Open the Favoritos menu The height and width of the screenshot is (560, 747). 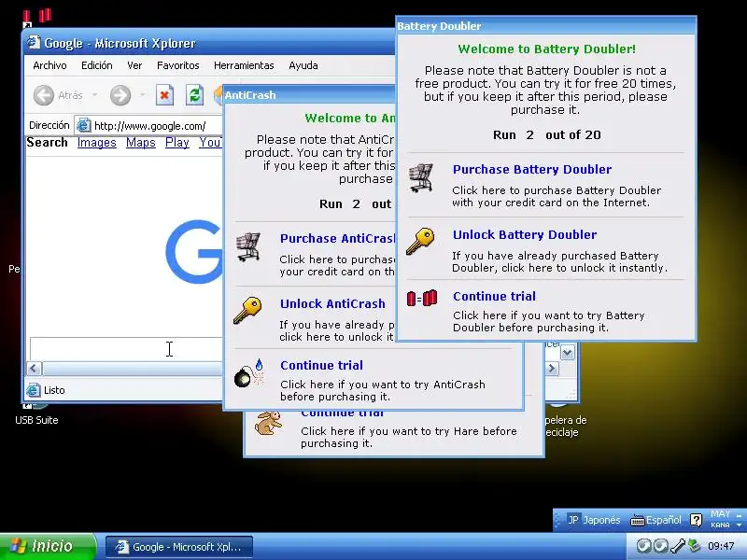(x=178, y=65)
